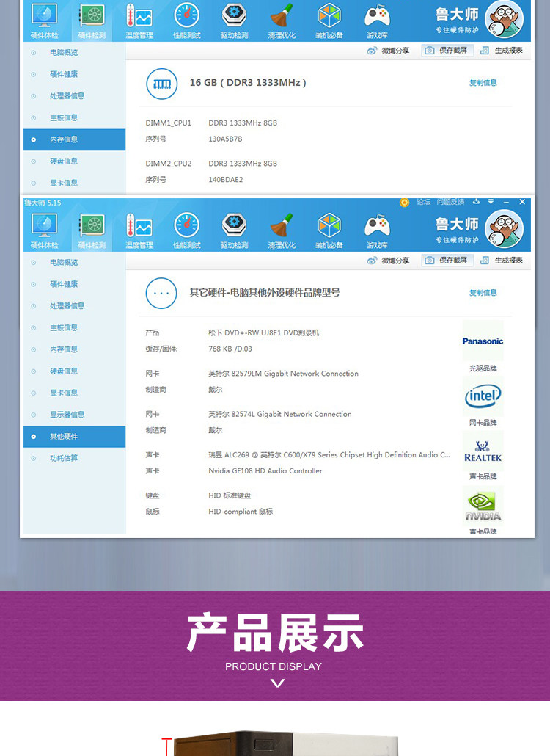Open 温度管理 in the upper memory-info window
The image size is (550, 756).
pos(139,21)
